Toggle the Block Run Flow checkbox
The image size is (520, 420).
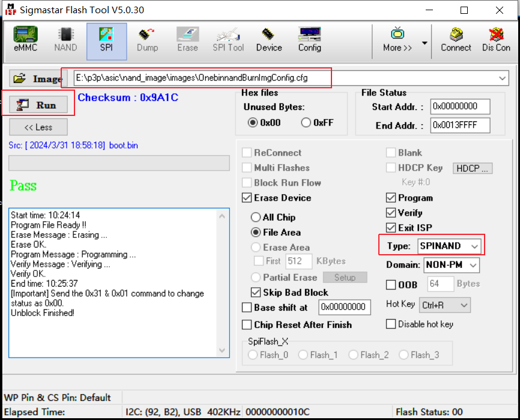[247, 183]
